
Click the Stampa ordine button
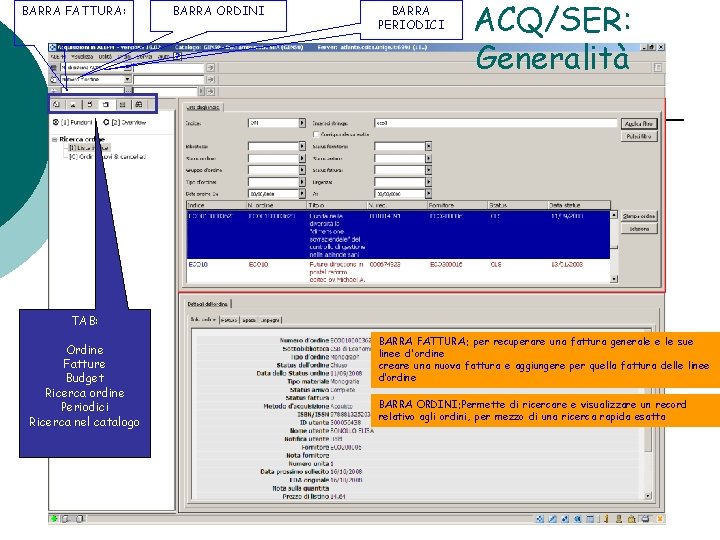639,216
